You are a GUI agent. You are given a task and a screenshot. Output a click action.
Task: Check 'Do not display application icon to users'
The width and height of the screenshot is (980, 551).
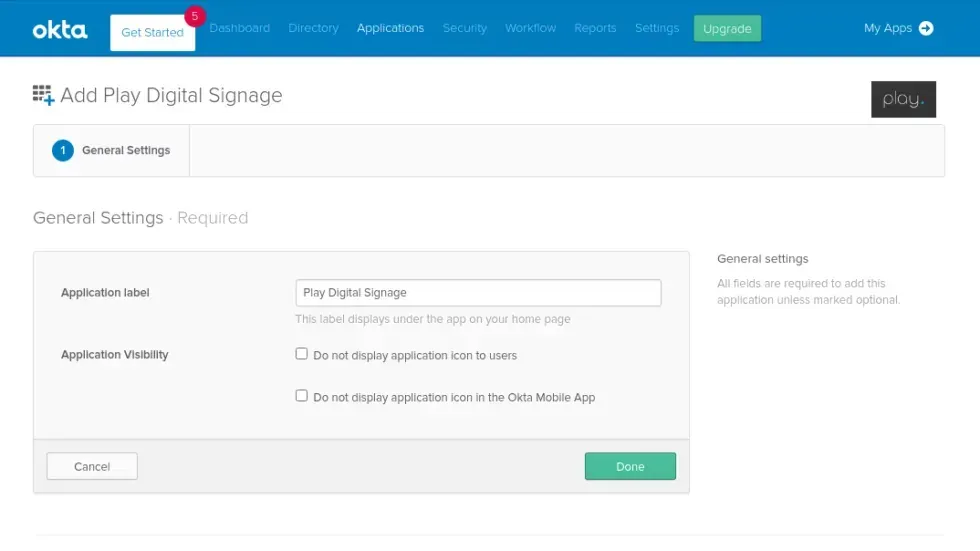point(301,354)
